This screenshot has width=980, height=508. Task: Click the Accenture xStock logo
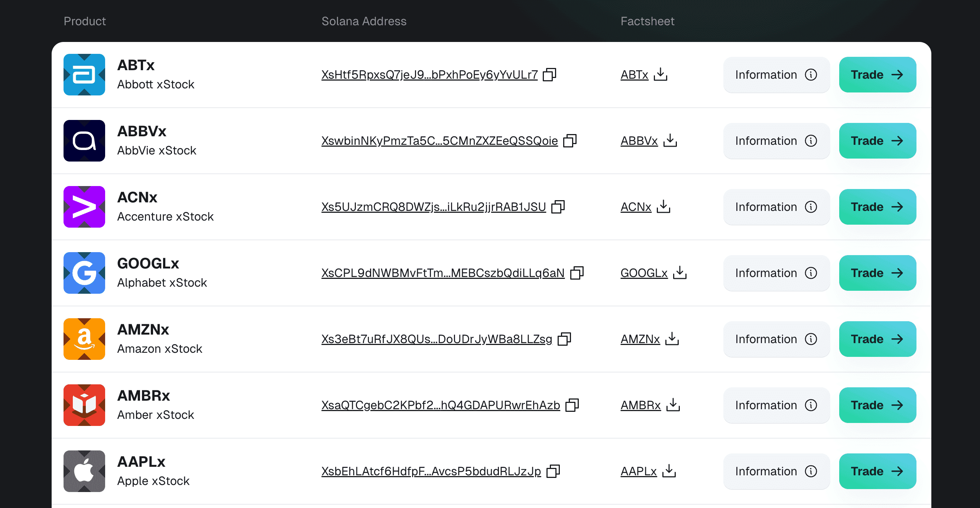[x=84, y=207]
